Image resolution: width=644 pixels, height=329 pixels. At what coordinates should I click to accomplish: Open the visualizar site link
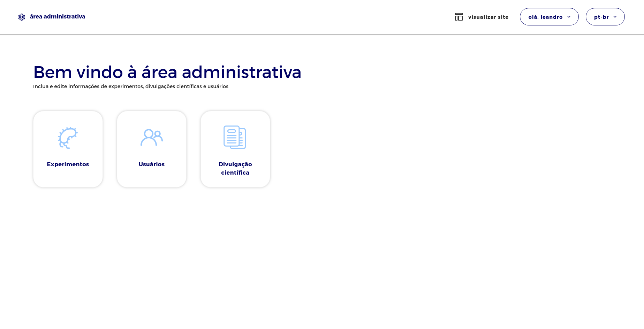coord(488,17)
